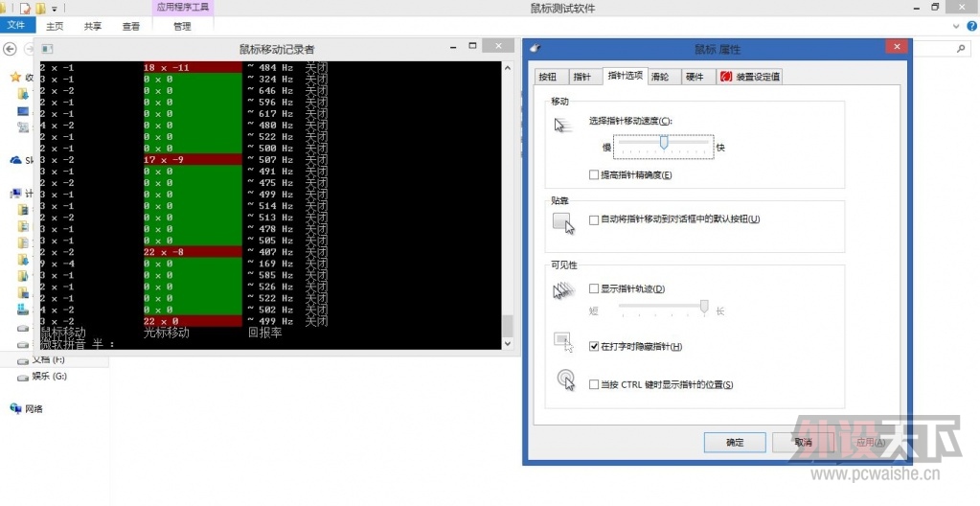
Task: Open the quick access toolbar customize arrow
Action: [55, 9]
